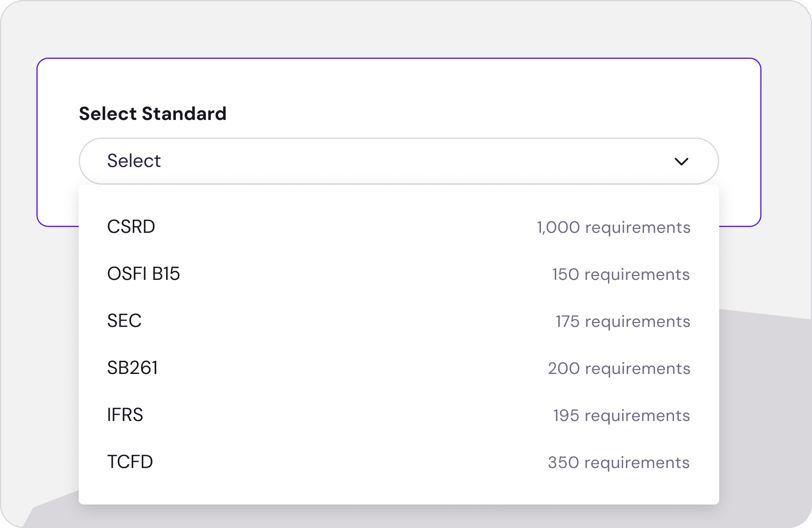This screenshot has height=528, width=812.
Task: Click the "1,000 requirements" text
Action: pos(613,228)
